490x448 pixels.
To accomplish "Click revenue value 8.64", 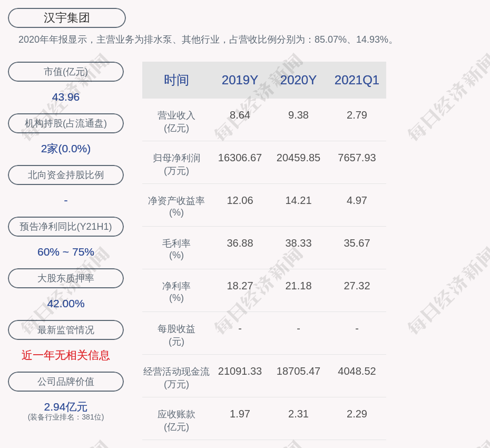I will click(x=240, y=115).
